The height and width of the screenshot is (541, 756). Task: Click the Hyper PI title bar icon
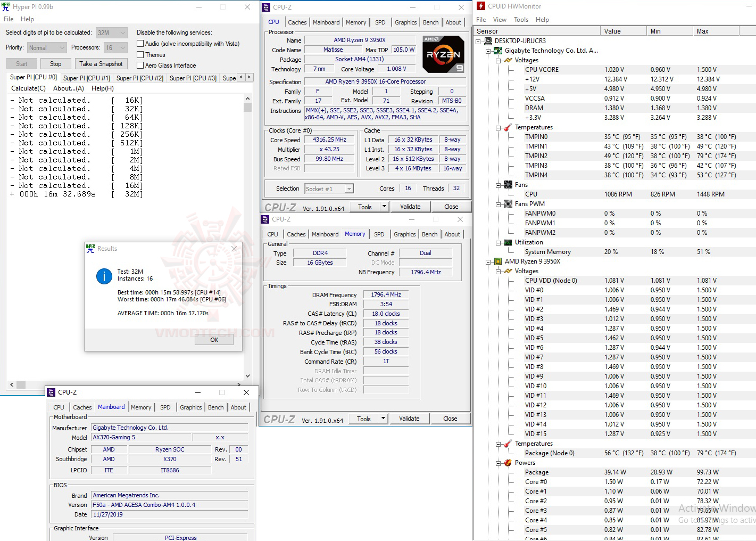coord(6,7)
